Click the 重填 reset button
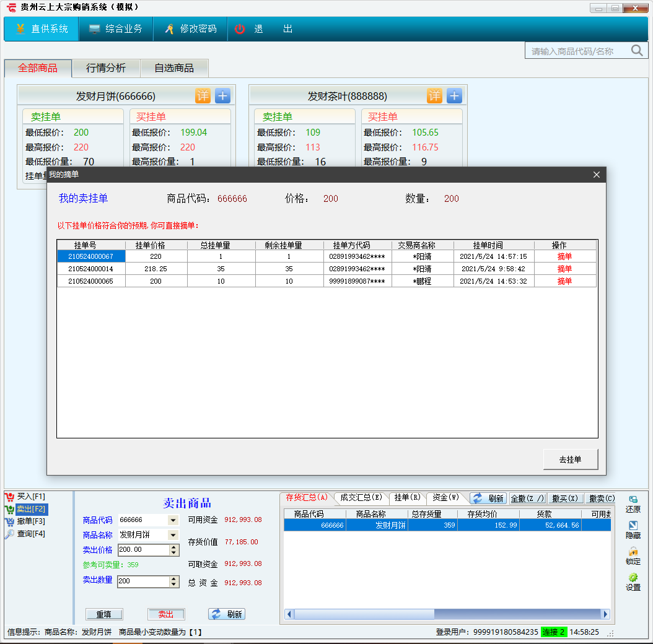653x644 pixels. [104, 614]
